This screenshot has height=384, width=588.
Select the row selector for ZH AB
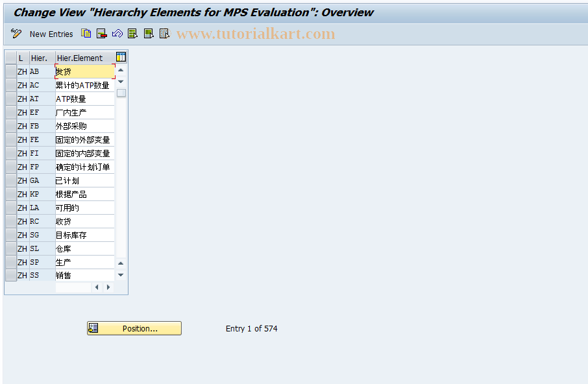tap(10, 71)
